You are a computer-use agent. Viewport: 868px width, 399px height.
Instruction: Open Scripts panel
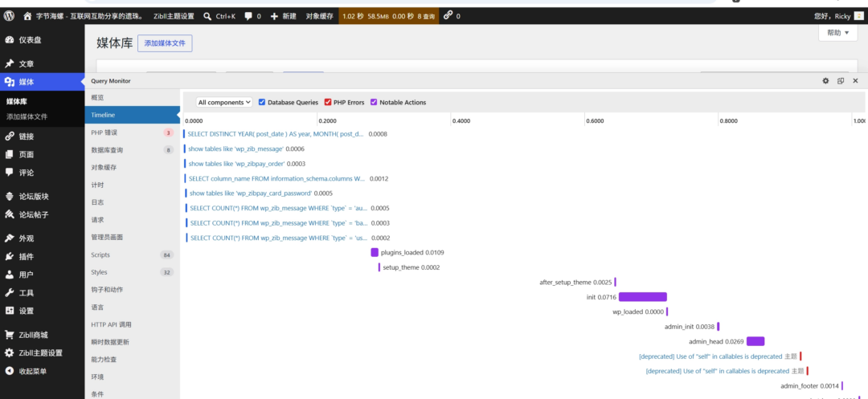pyautogui.click(x=133, y=254)
